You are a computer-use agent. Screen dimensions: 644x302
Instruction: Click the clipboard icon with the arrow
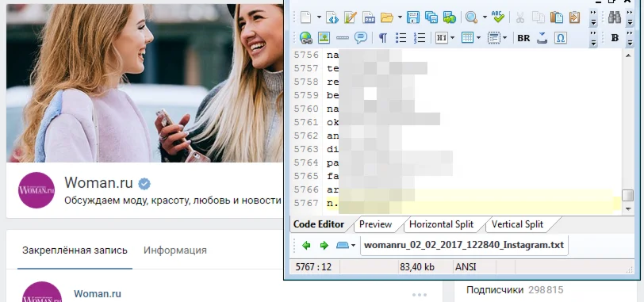pos(574,17)
